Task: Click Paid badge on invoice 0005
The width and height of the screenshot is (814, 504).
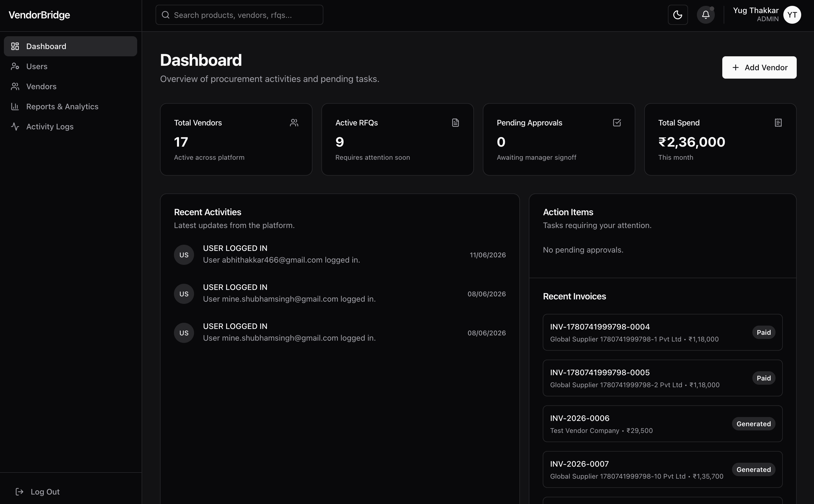Action: [x=763, y=378]
